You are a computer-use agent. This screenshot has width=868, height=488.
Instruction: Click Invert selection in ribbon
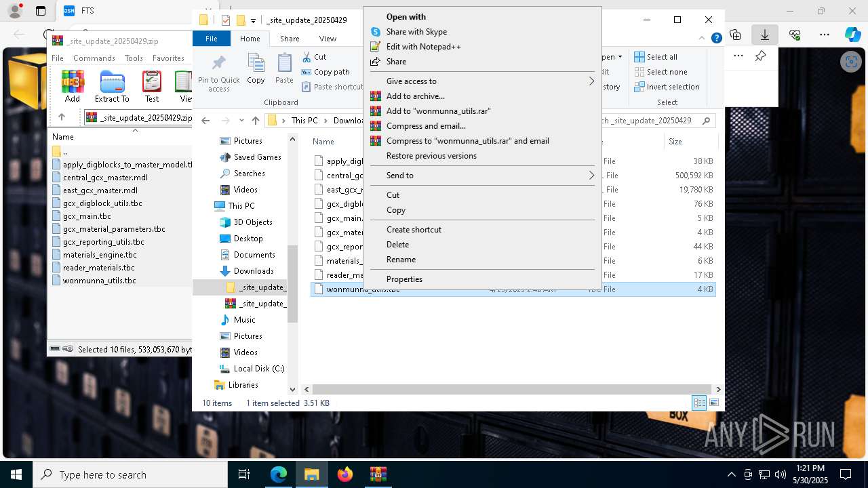pos(667,87)
